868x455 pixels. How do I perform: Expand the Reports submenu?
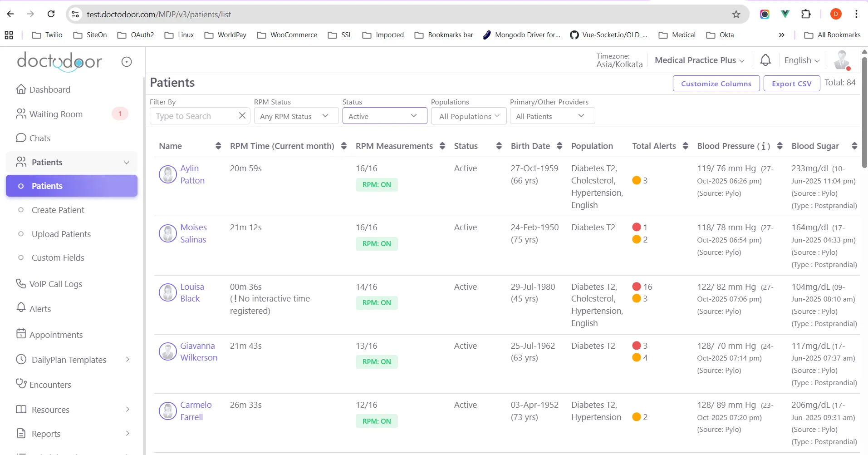pos(128,433)
